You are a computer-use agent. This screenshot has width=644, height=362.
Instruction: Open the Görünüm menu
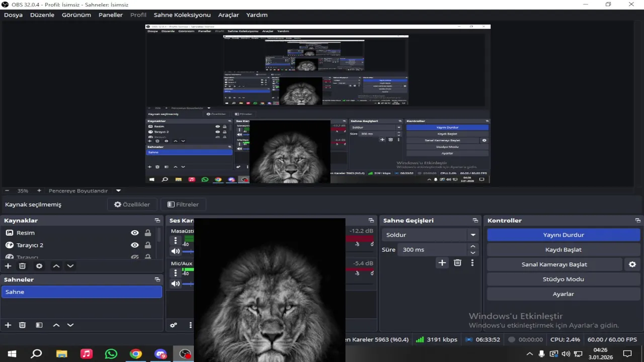coord(76,15)
